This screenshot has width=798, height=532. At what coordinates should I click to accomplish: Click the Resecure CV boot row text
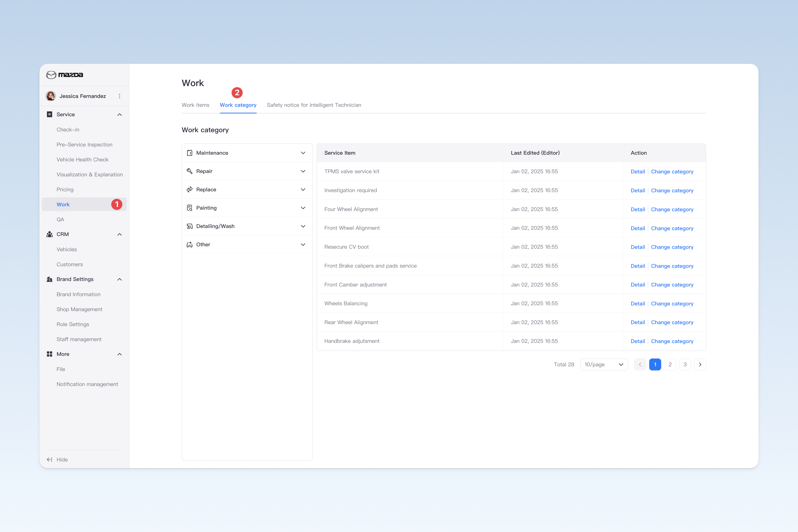point(346,247)
